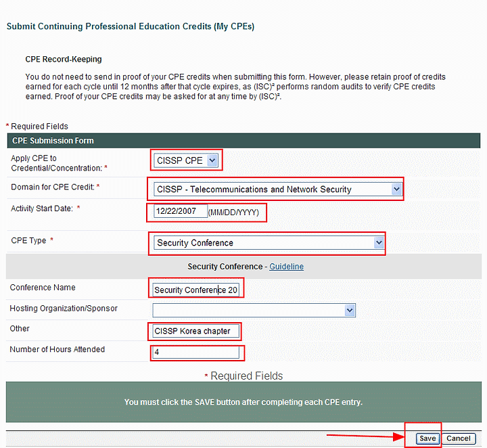Click the Submit Continuing Professional Education Credits heading
Screen dimensions: 487x448
131,26
